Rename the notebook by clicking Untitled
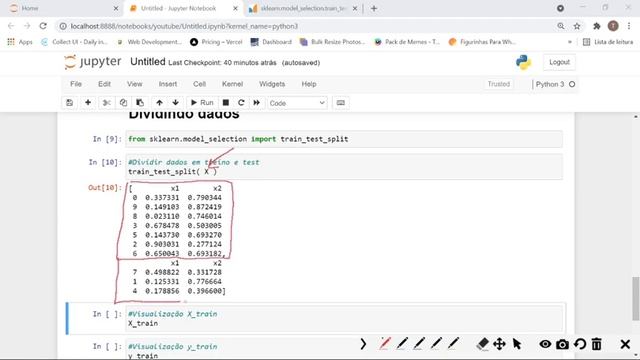The image size is (640, 360). tap(148, 62)
